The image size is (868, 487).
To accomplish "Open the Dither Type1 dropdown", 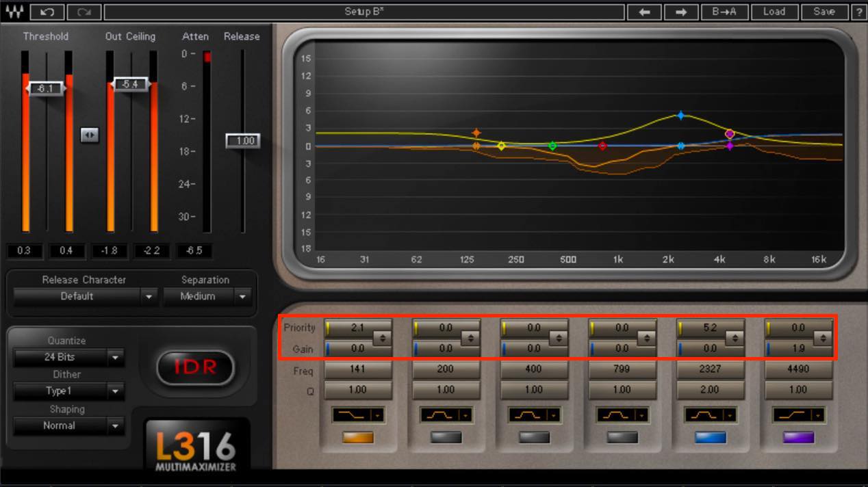I will click(68, 391).
